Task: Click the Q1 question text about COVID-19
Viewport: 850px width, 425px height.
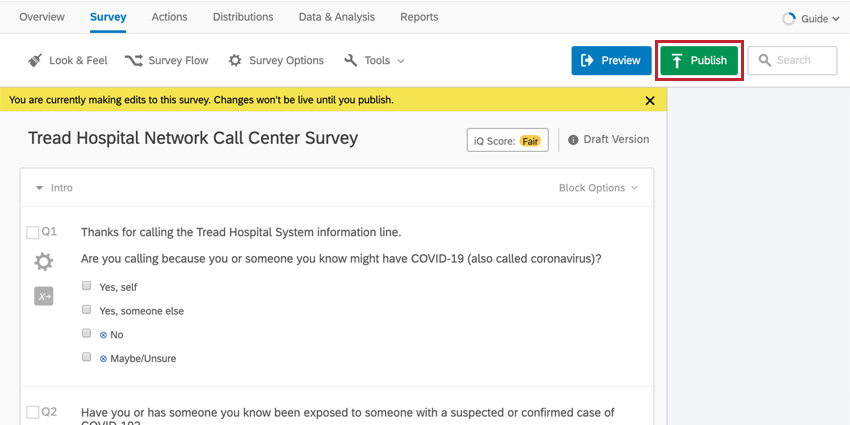Action: (x=341, y=259)
